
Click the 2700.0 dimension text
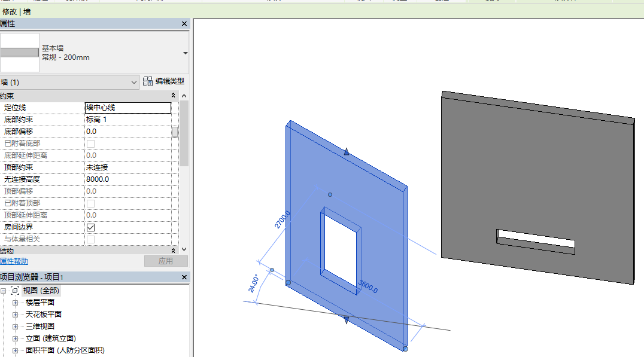(282, 219)
